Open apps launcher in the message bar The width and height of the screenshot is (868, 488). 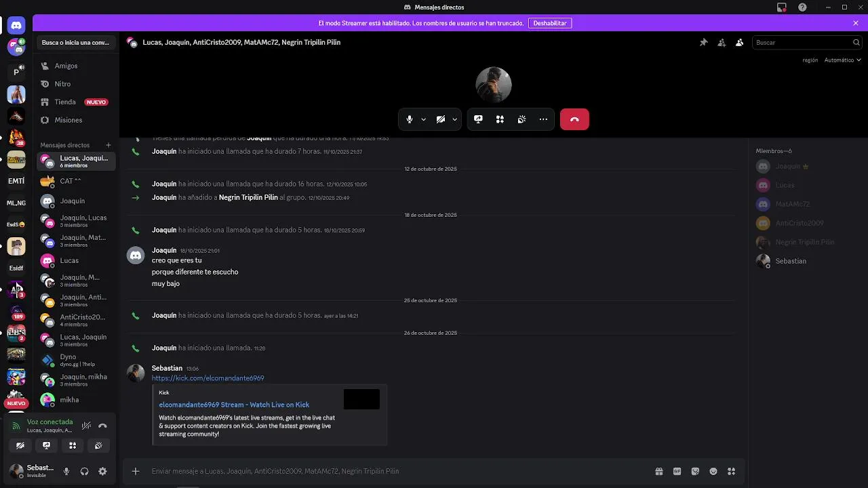tap(731, 471)
